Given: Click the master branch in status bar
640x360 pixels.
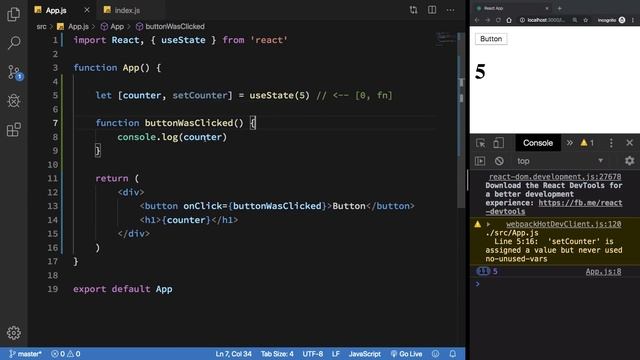Looking at the screenshot, I should pos(25,354).
